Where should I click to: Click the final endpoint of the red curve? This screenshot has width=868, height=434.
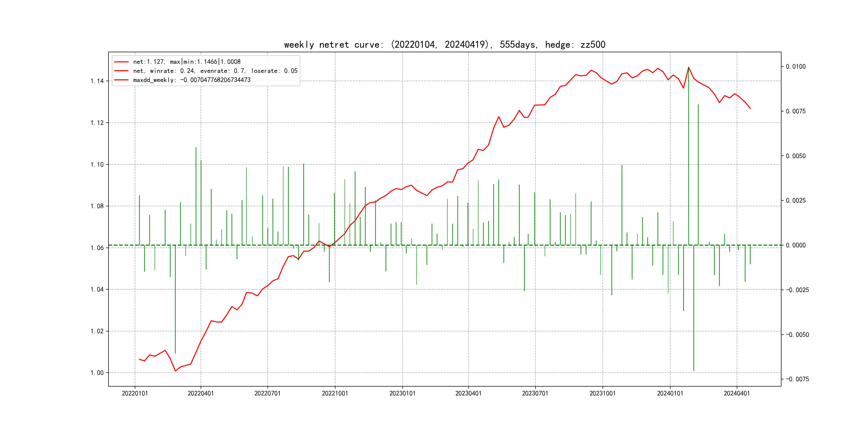750,108
